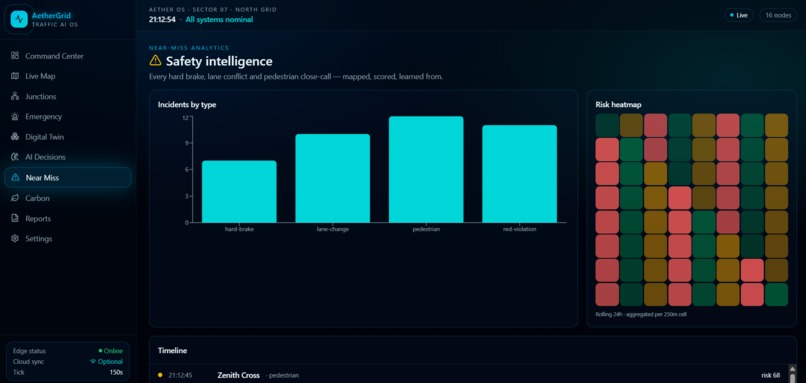The image size is (806, 383).
Task: Go to Live Map view
Action: [68, 76]
